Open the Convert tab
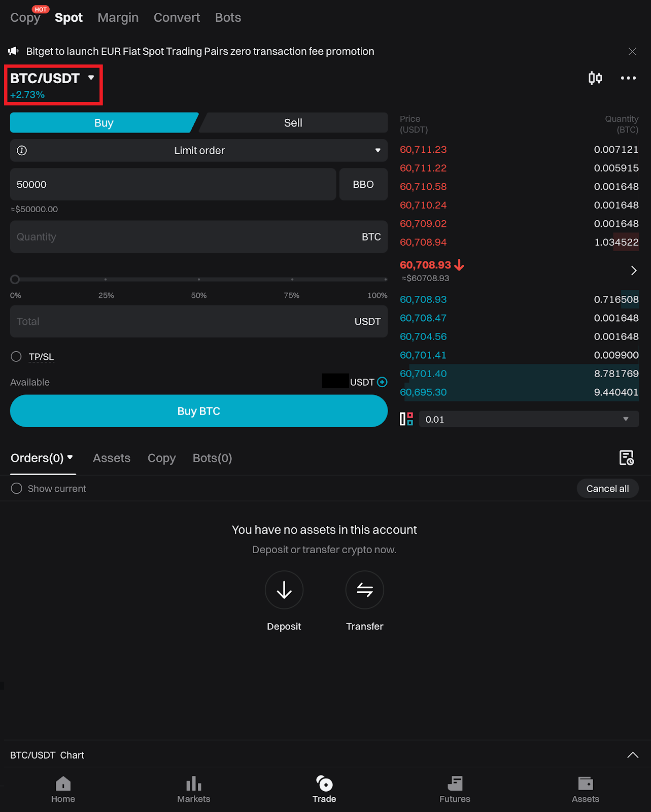The height and width of the screenshot is (812, 651). click(x=177, y=17)
